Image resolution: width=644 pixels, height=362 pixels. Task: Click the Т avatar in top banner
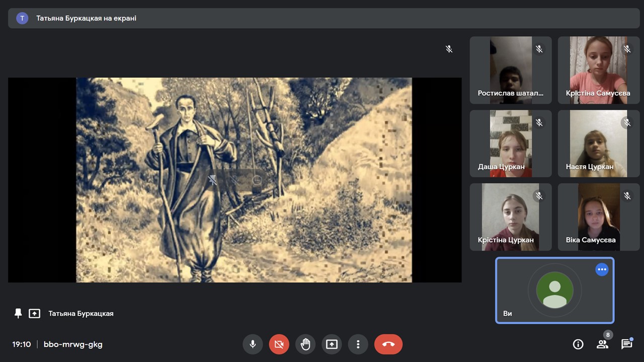pos(22,18)
